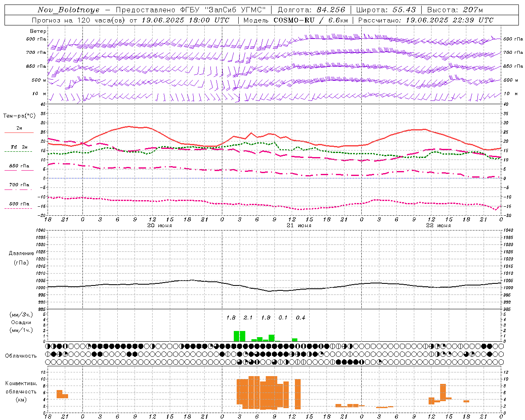
Task: Click the model name COSMO-RU / 6.6км
Action: coord(311,20)
